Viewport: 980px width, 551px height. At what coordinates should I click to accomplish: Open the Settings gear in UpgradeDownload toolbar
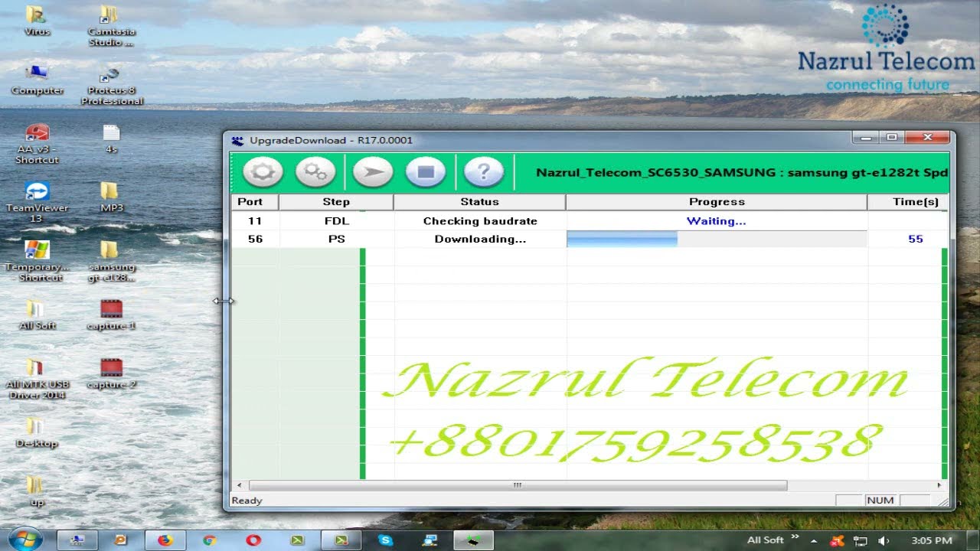pos(263,172)
